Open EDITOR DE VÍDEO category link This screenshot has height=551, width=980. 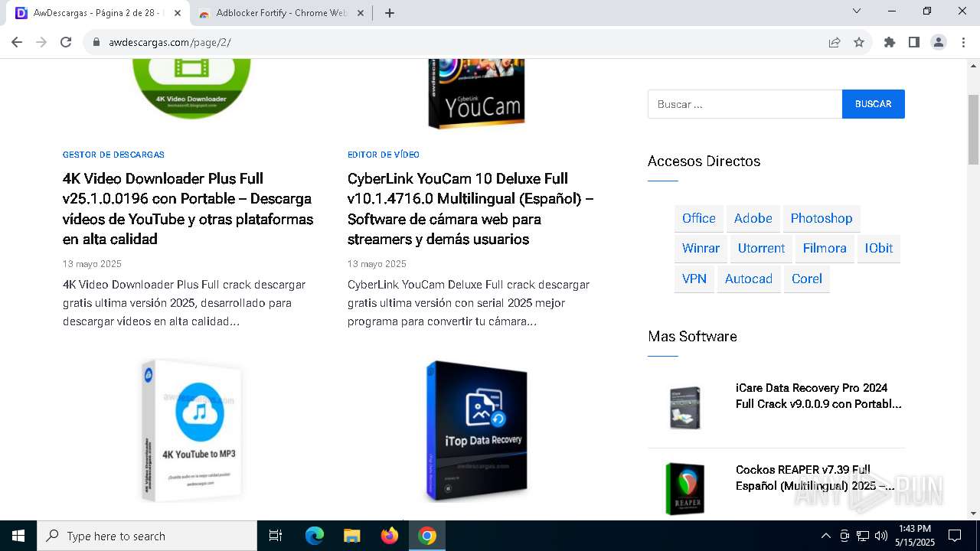tap(384, 155)
